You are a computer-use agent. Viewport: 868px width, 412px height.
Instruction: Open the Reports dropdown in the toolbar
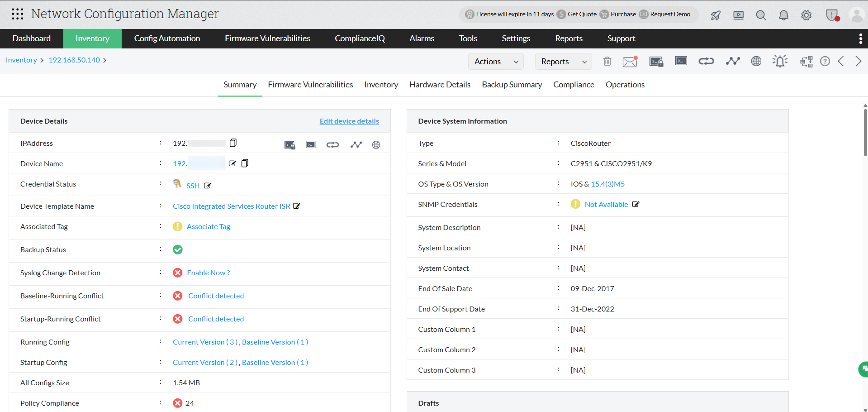(563, 61)
